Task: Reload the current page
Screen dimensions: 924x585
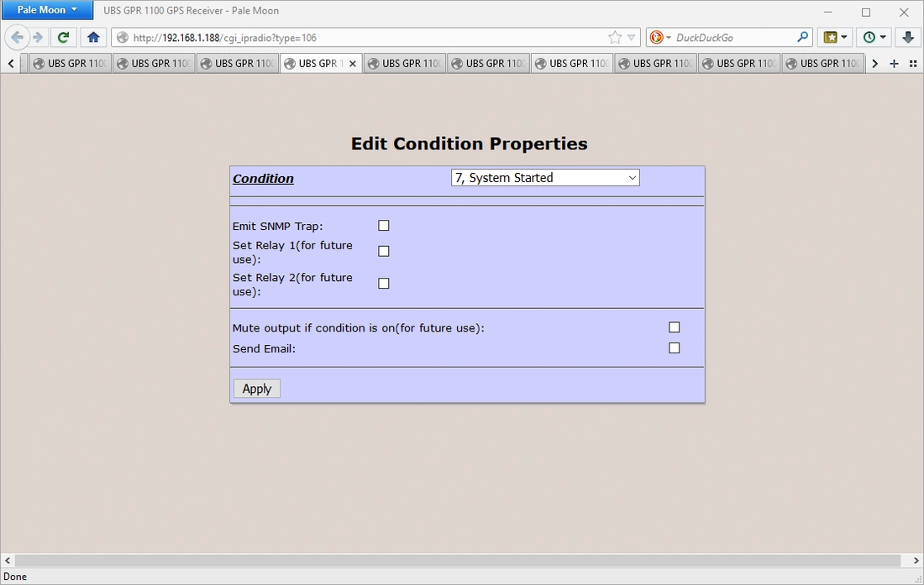Action: tap(63, 38)
